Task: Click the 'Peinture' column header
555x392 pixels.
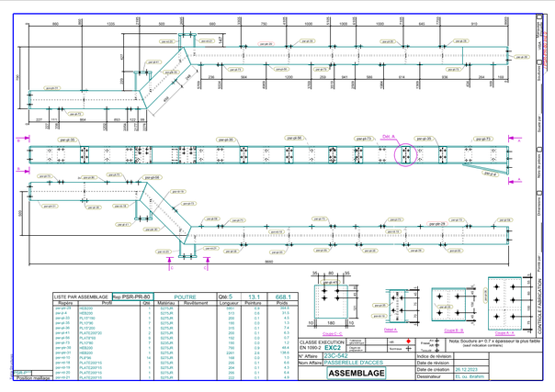Action: click(253, 303)
